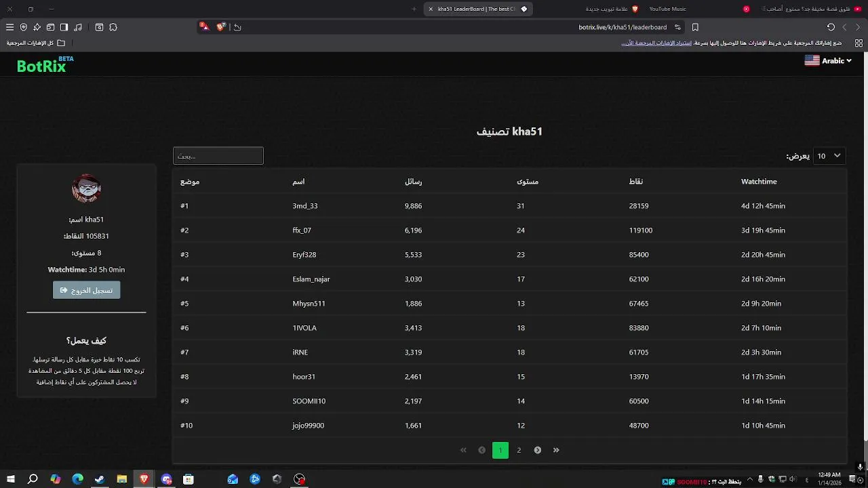Click the اسم name column header
The height and width of the screenshot is (488, 868).
298,182
